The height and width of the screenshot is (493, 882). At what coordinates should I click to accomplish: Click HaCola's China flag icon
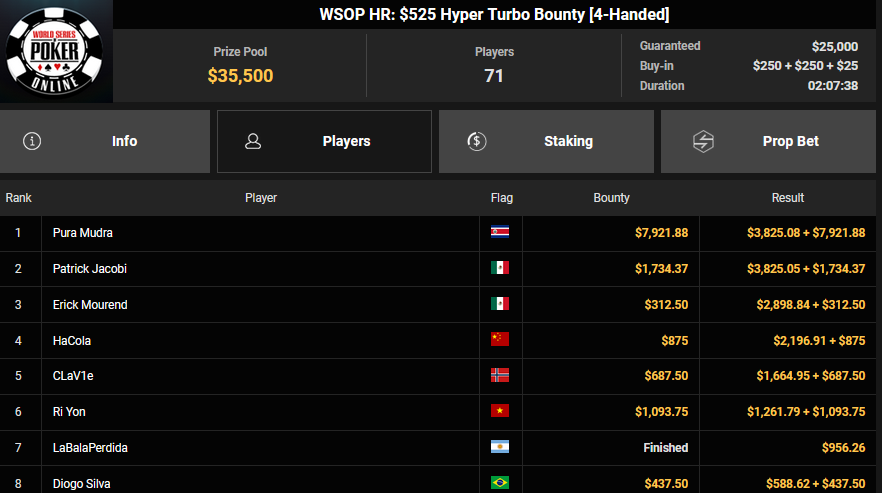[500, 340]
